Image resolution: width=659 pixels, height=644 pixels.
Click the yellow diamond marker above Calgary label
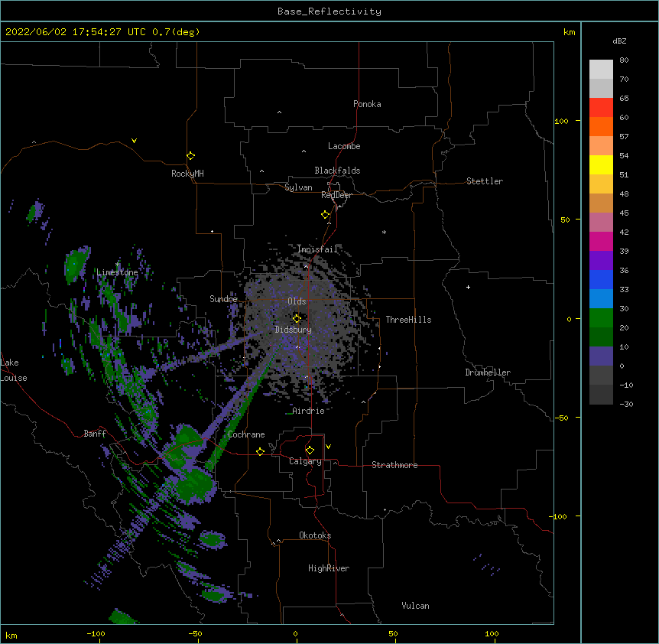coord(310,450)
